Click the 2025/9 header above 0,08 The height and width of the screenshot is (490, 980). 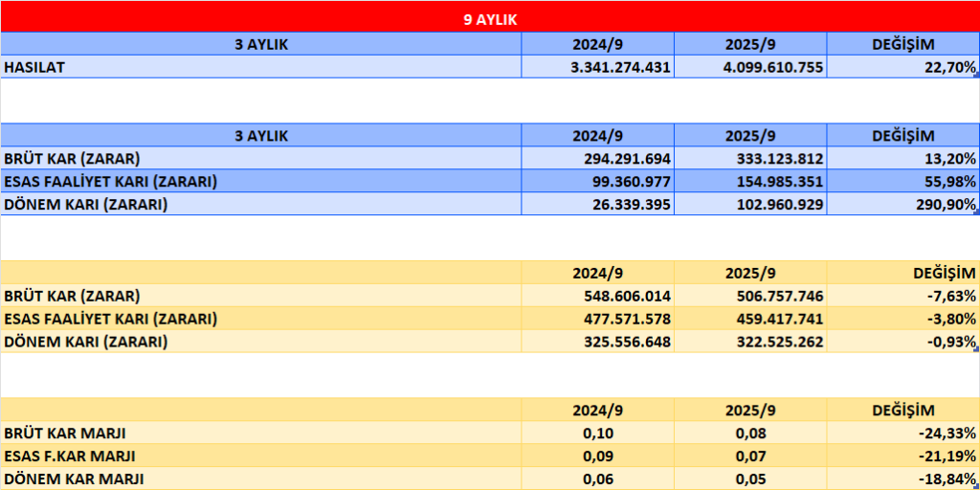coord(750,410)
